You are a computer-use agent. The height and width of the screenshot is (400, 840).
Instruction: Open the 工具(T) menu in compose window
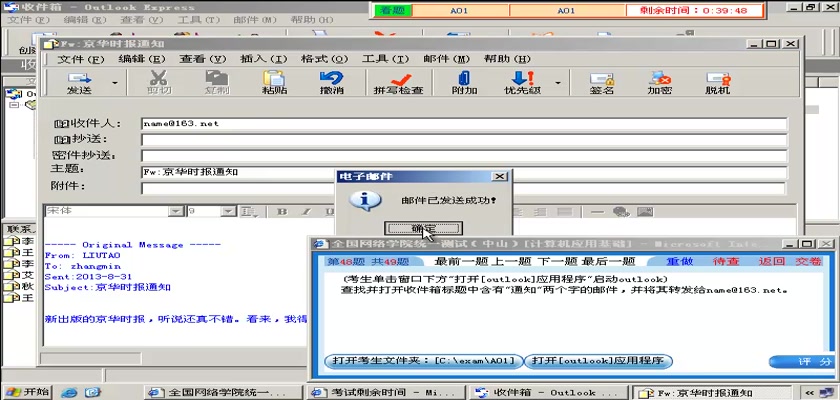pyautogui.click(x=385, y=59)
